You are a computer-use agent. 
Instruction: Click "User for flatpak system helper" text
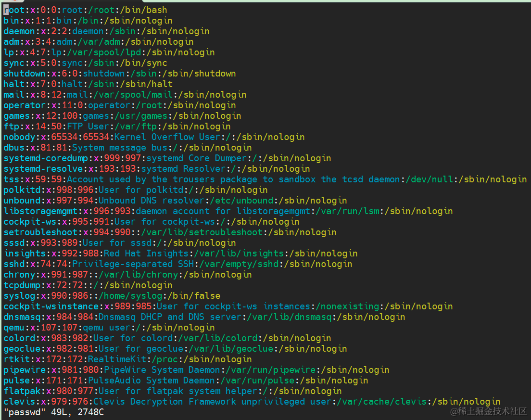tap(178, 391)
